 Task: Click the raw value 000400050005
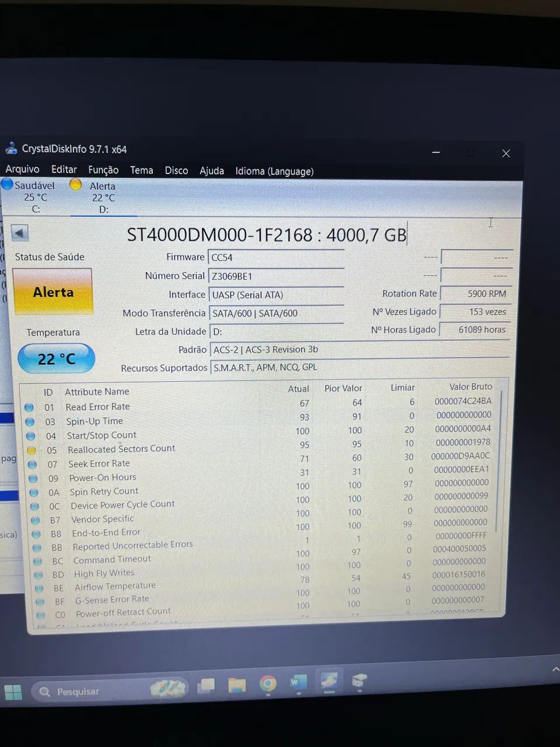click(459, 549)
